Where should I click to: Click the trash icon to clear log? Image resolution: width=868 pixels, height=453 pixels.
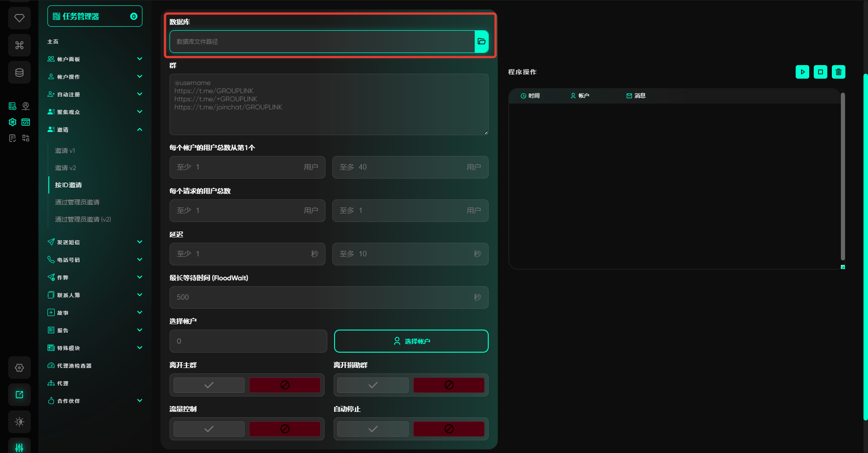pyautogui.click(x=838, y=72)
